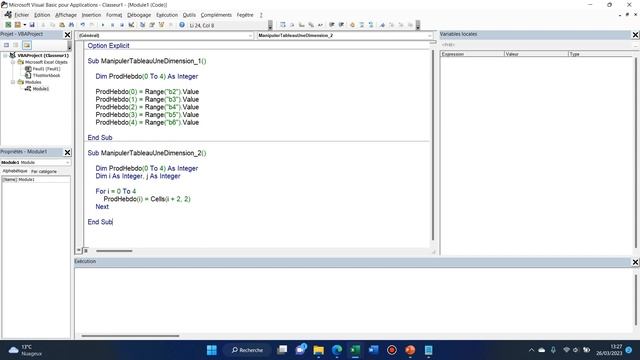
Task: Click the View Microsoft Excel toolbar icon
Action: click(x=8, y=25)
